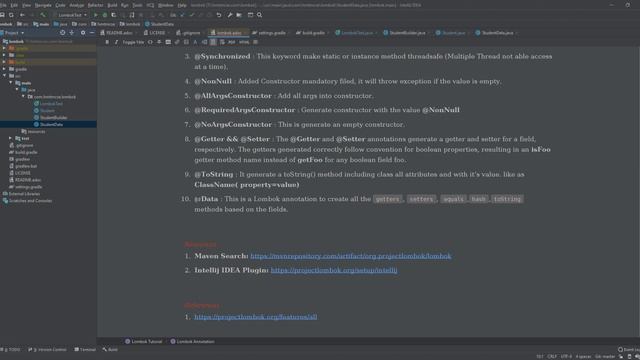Click the HTML export icon in AsciiDoc toolbar
Screen dimensions: 640x360
[x=244, y=42]
